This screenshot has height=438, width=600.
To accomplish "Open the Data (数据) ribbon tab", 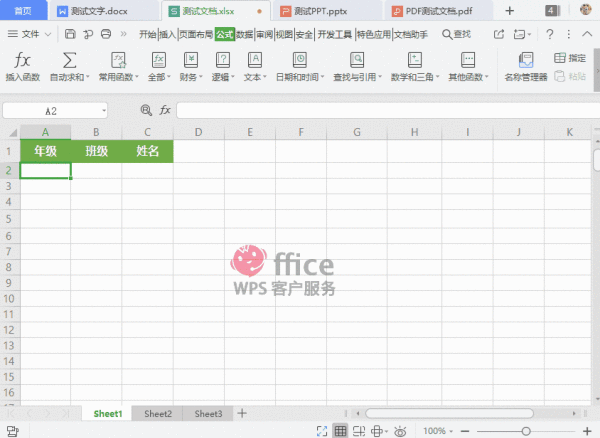I will point(244,34).
